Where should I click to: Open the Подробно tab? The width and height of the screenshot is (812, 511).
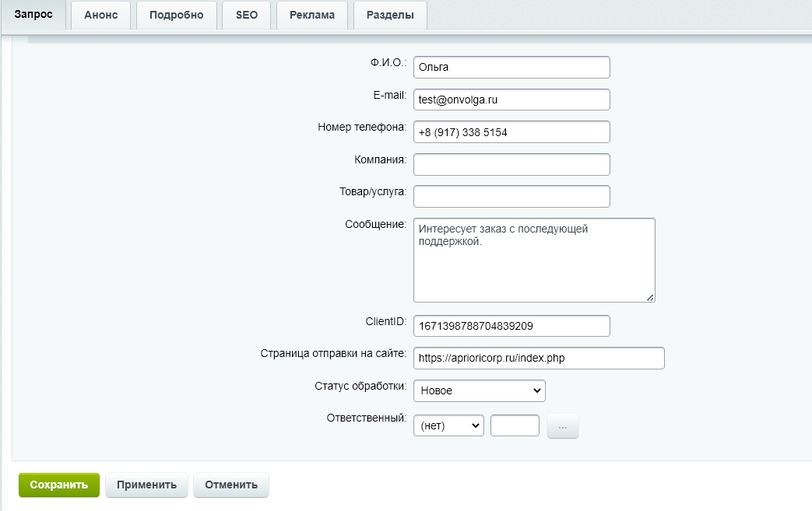pyautogui.click(x=177, y=15)
